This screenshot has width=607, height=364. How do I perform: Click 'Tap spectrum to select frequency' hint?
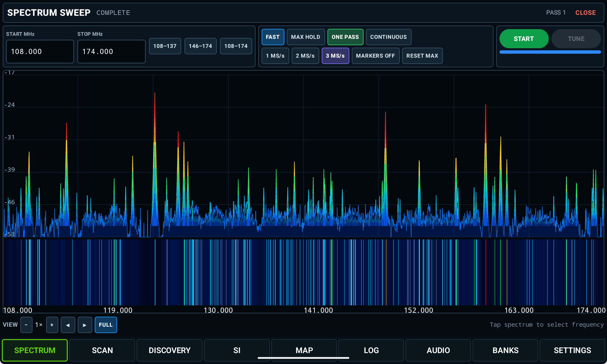pos(547,325)
